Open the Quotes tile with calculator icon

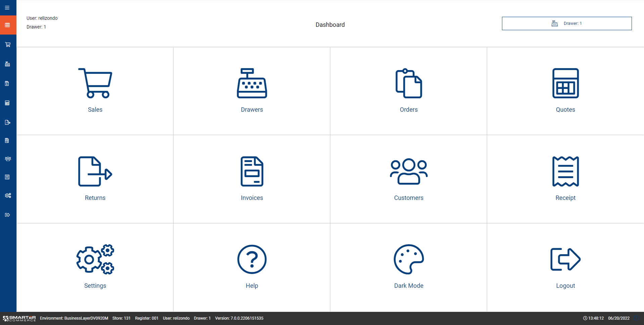(565, 91)
